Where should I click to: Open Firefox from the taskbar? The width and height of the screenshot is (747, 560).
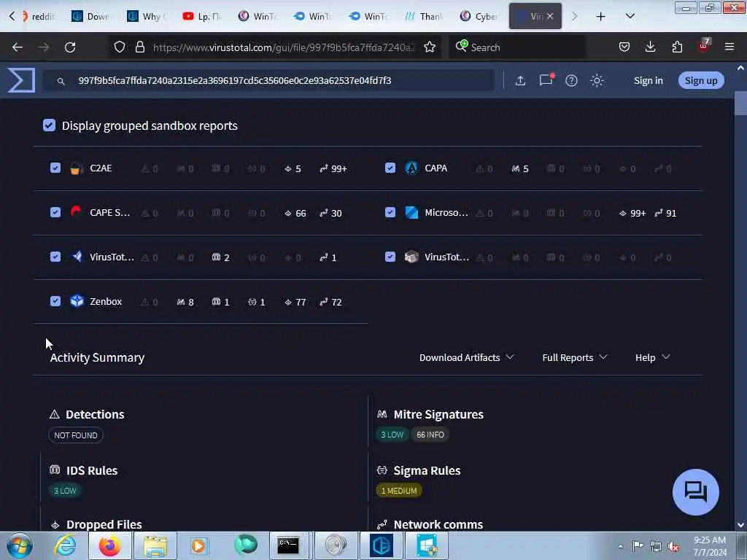pos(109,545)
